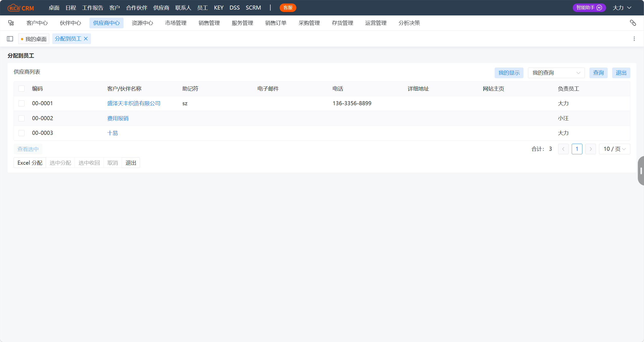This screenshot has width=644, height=342.
Task: Select page 1 in pagination
Action: coord(577,149)
